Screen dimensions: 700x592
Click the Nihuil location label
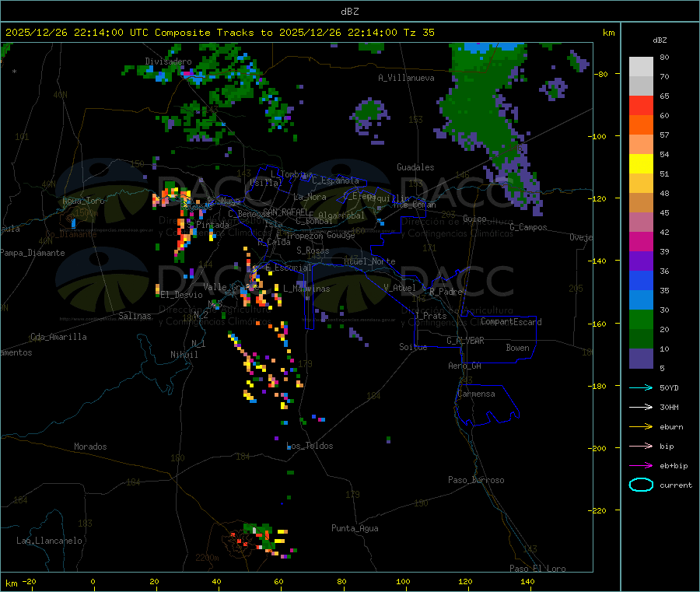point(184,355)
